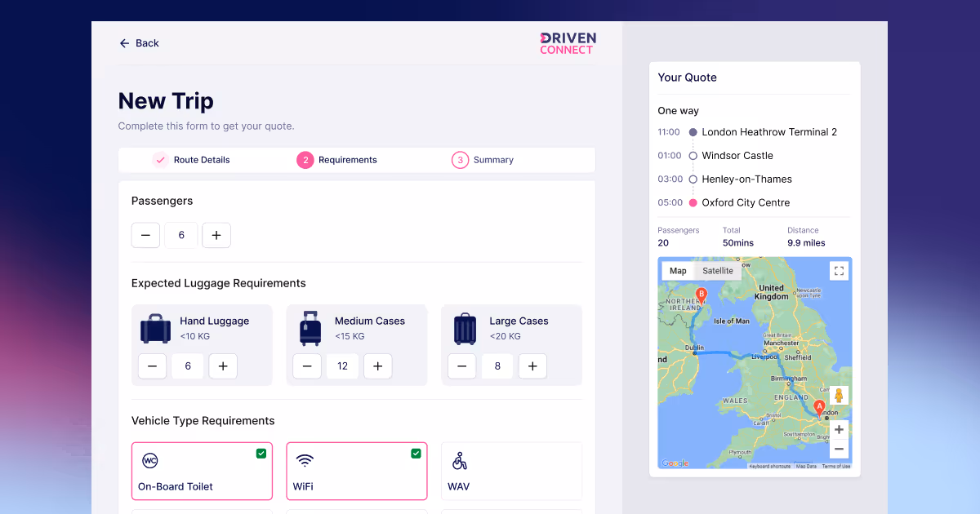Click the Back arrow icon
This screenshot has width=980, height=514.
point(123,42)
